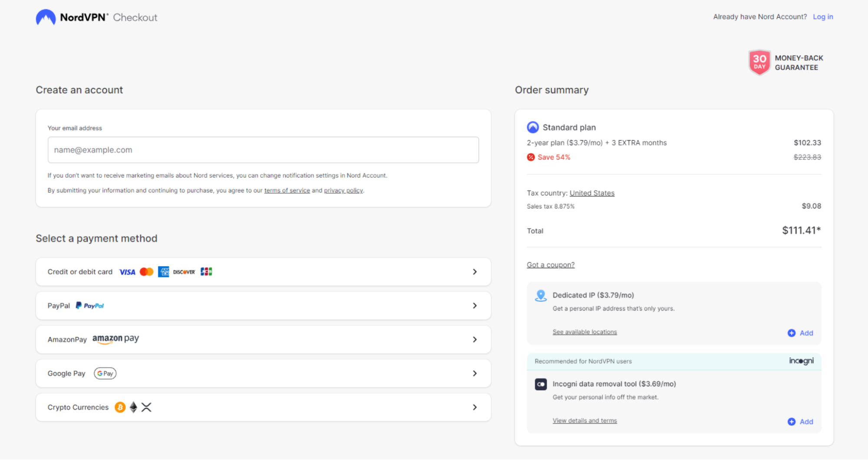This screenshot has width=868, height=460.
Task: Click the $102.33 plan price
Action: (x=807, y=142)
